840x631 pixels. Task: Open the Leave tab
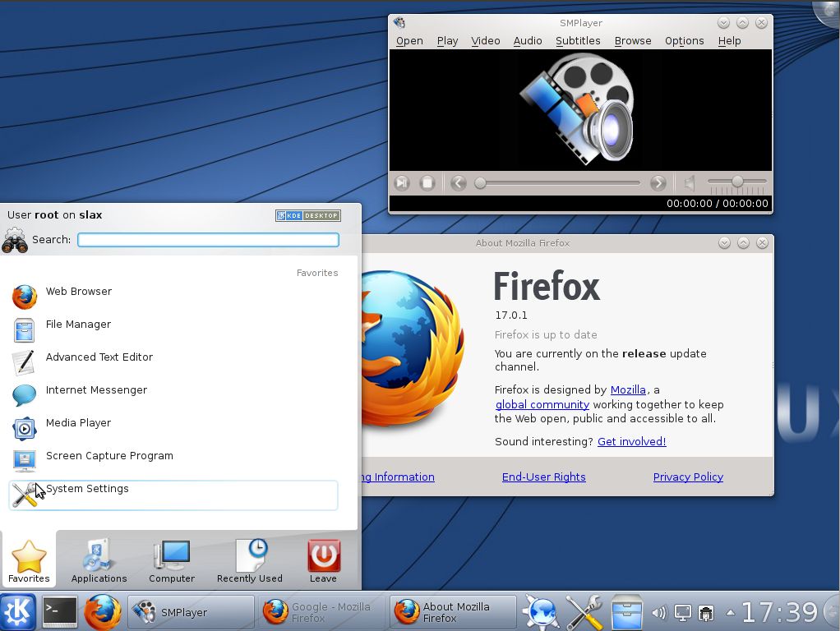coord(323,560)
